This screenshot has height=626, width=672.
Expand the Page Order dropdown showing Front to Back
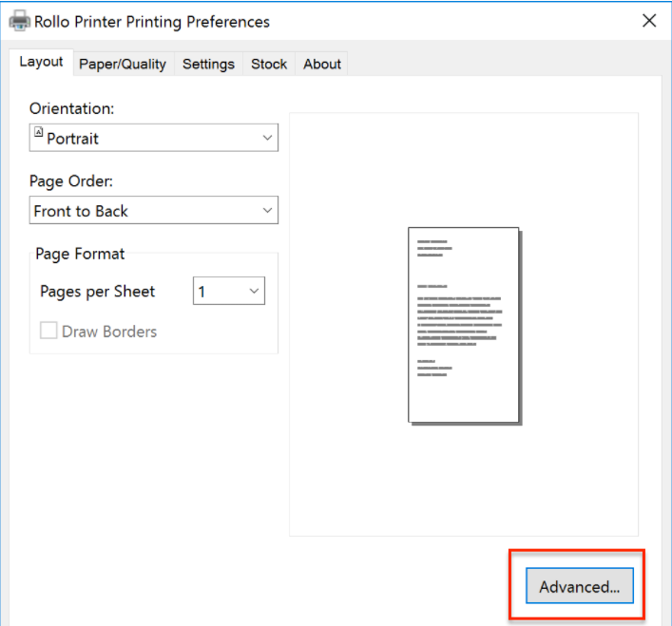[153, 211]
